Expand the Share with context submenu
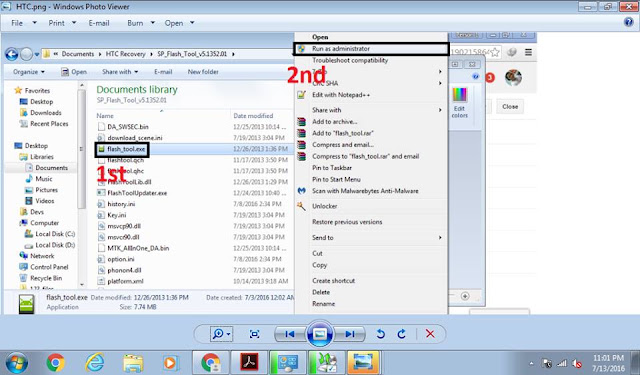Image resolution: width=640 pixels, height=375 pixels. click(x=371, y=110)
